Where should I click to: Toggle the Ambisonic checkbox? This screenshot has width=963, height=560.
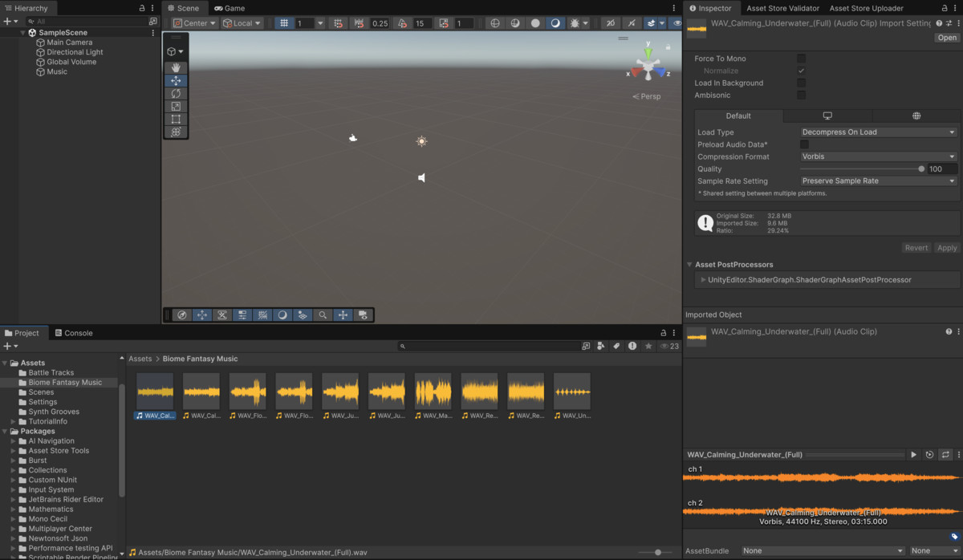pyautogui.click(x=801, y=95)
